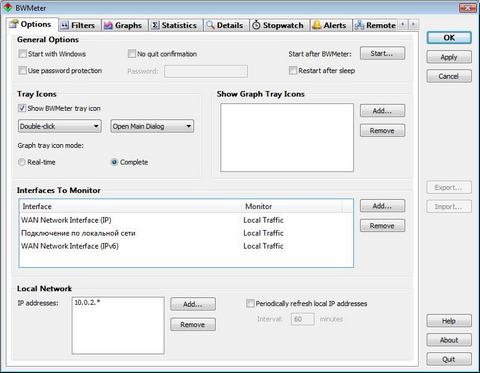Select WAN Network Interface (IP) row
The width and height of the screenshot is (480, 373).
pyautogui.click(x=186, y=220)
